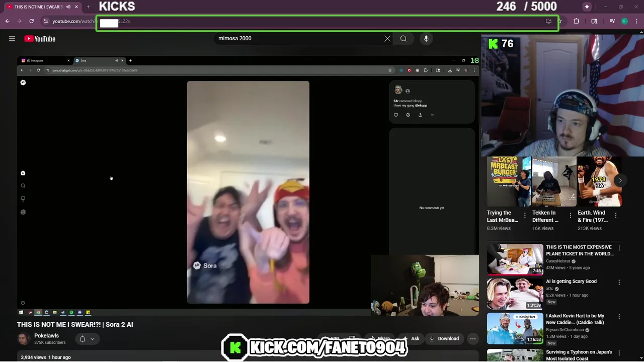Mute the tab via speaker icon
The height and width of the screenshot is (362, 644).
[68, 7]
